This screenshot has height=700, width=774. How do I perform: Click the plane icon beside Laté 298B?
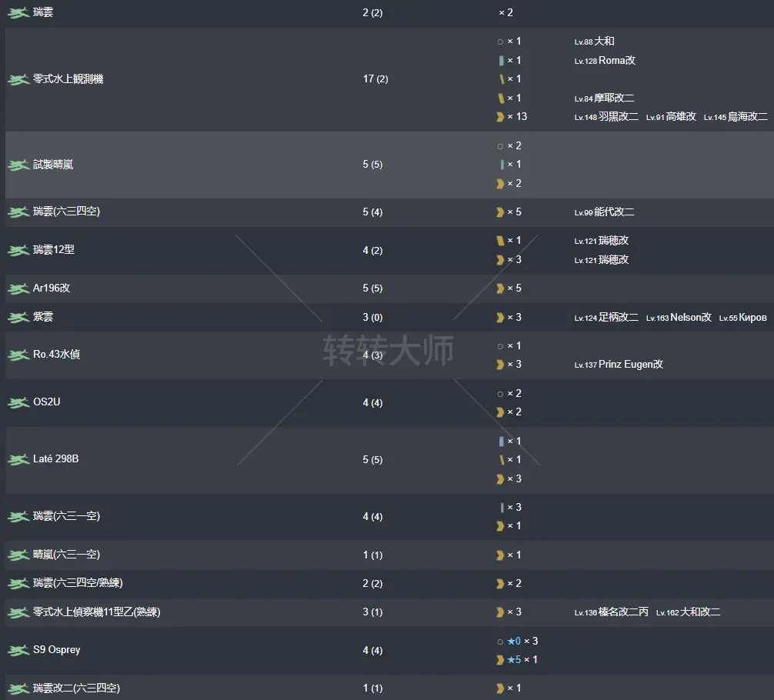pyautogui.click(x=18, y=460)
